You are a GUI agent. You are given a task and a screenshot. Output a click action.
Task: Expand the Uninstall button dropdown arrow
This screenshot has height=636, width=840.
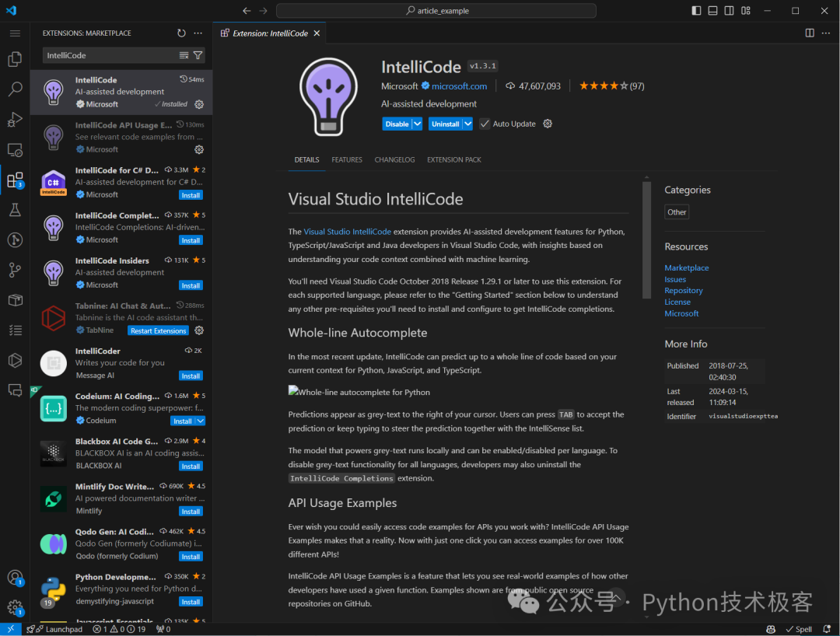(x=467, y=124)
